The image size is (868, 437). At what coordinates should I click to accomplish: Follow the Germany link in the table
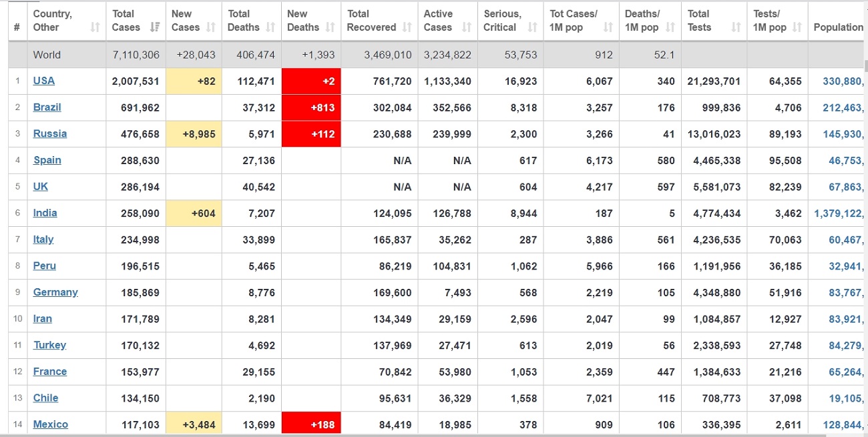tap(55, 292)
